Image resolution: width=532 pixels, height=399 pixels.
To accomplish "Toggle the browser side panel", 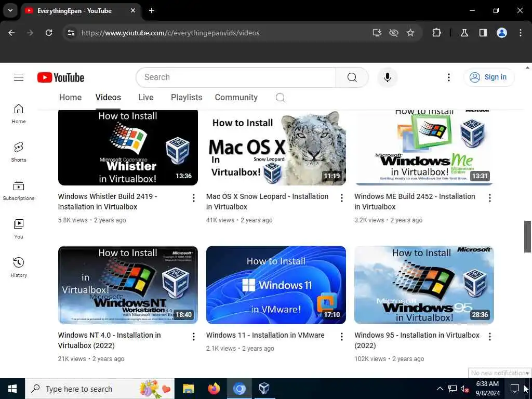I will pyautogui.click(x=483, y=33).
